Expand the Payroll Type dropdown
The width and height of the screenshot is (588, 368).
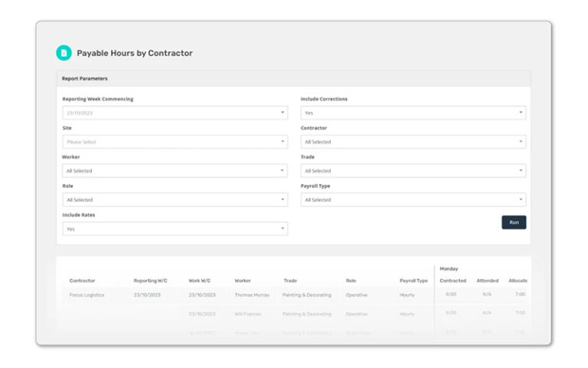(413, 200)
